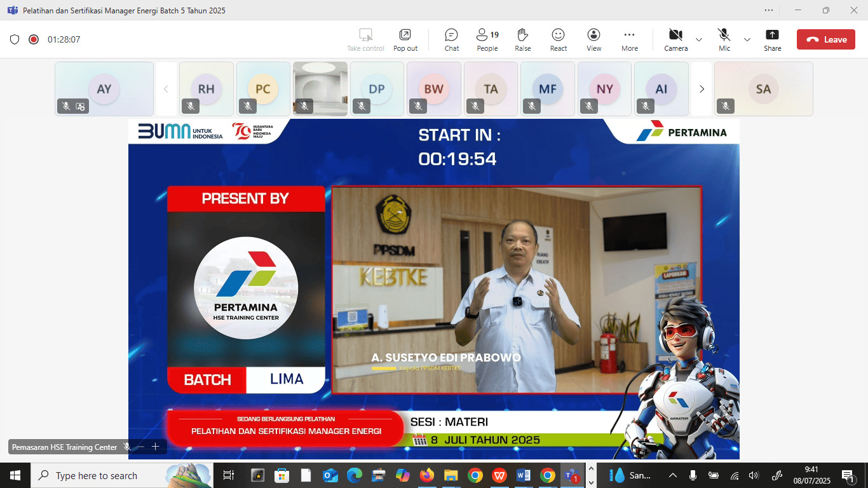868x488 pixels.
Task: Click the muted mic icon on SA tile
Action: [725, 106]
